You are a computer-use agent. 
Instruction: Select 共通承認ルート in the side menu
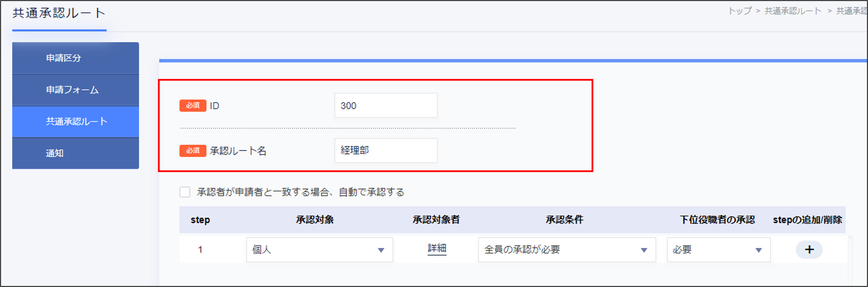(x=76, y=121)
